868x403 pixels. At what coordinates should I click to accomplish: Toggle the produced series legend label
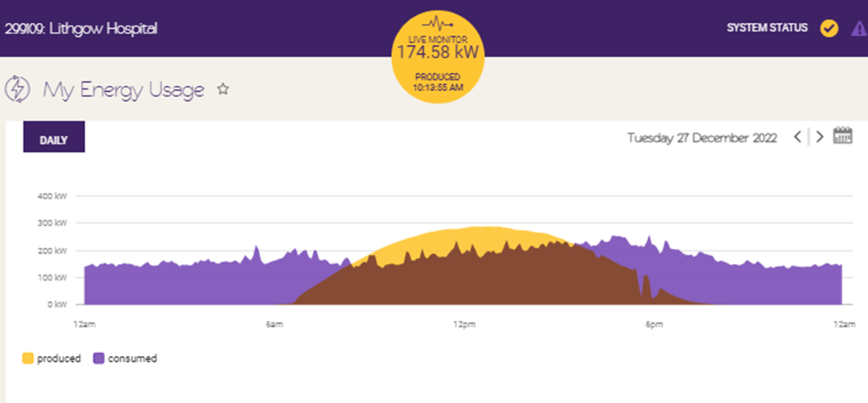pyautogui.click(x=59, y=358)
